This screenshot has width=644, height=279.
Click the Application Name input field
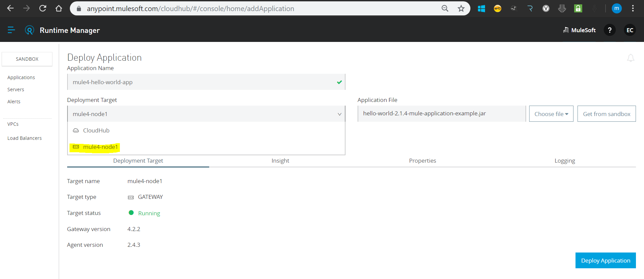pos(201,82)
